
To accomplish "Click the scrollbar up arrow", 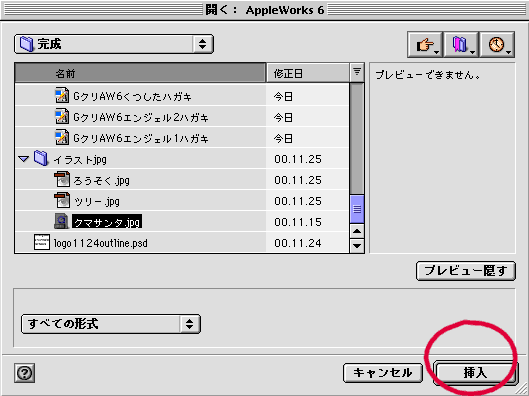I will (357, 231).
